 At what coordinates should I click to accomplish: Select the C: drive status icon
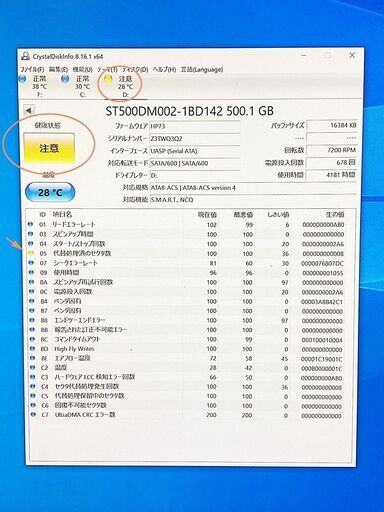click(x=65, y=79)
